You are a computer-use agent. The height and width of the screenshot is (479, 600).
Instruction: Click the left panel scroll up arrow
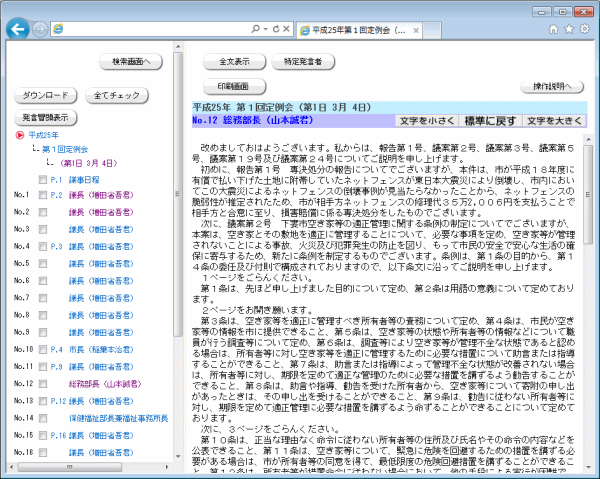pos(178,47)
